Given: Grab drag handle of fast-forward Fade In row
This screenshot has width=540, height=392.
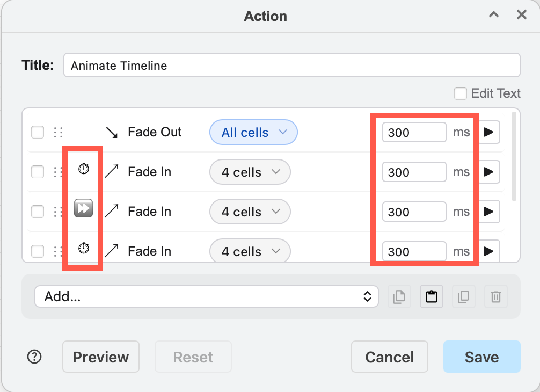Looking at the screenshot, I should 58,212.
